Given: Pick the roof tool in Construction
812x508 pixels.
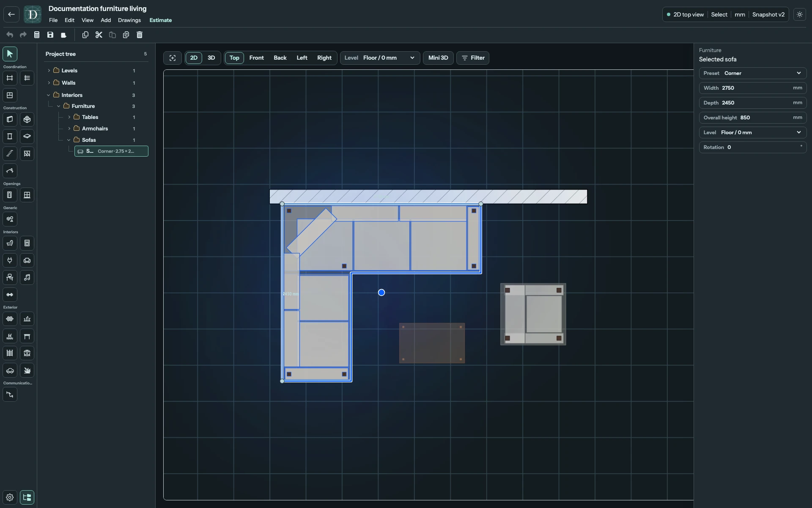Looking at the screenshot, I should pos(10,171).
